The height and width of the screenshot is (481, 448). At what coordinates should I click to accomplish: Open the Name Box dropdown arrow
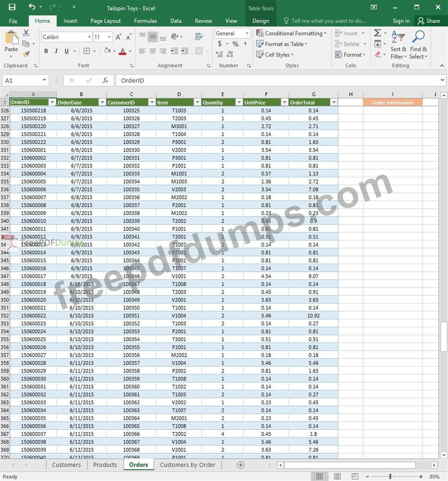coord(44,80)
